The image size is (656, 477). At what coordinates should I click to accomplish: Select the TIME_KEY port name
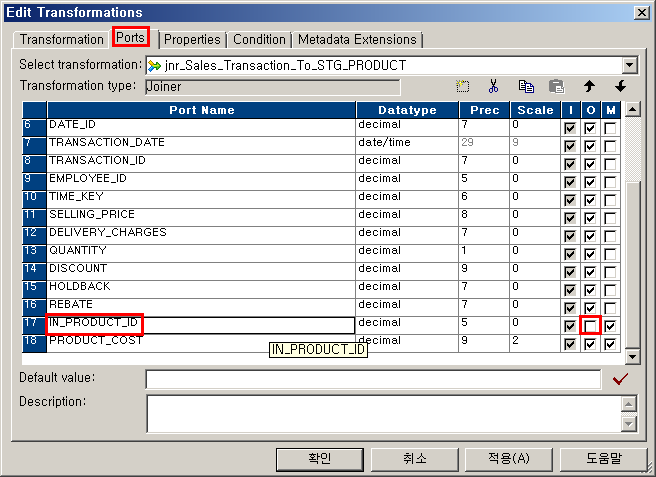[76, 197]
